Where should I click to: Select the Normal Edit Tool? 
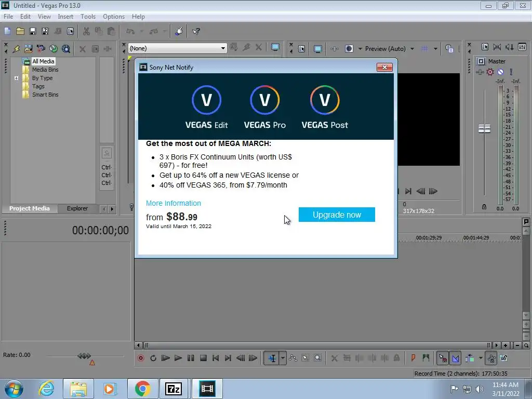[272, 358]
